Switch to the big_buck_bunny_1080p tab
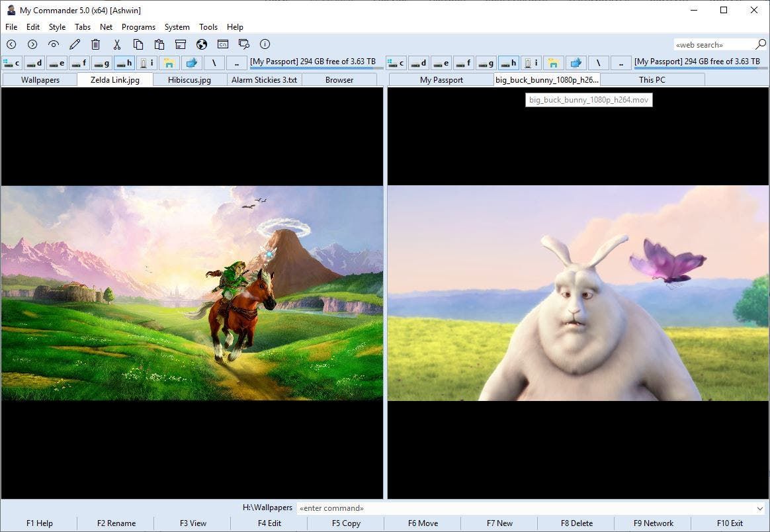Screen dimensions: 770x532 547,79
